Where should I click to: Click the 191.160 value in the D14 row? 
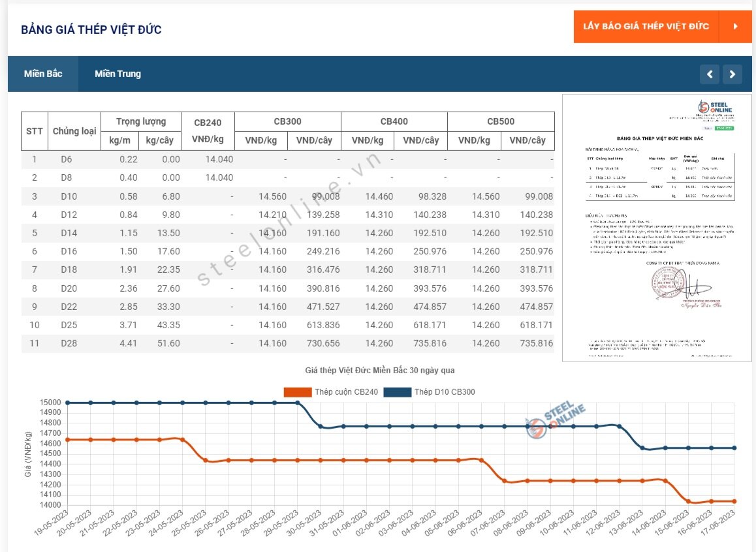click(x=324, y=233)
